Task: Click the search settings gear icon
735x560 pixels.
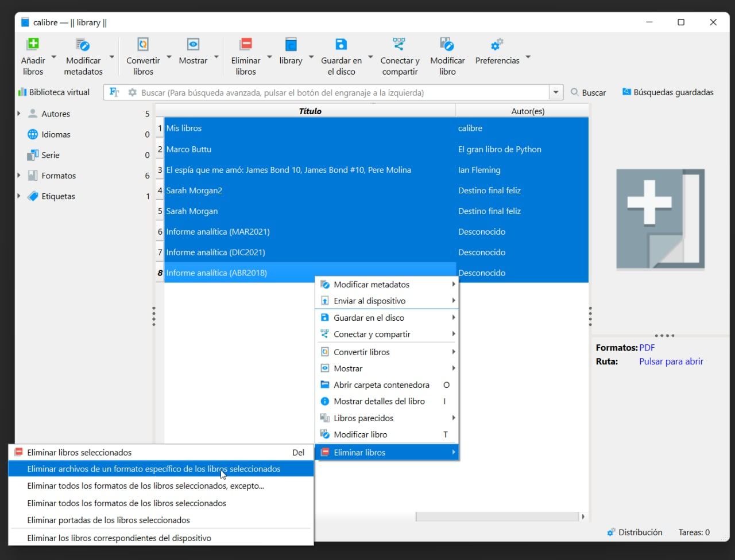Action: click(x=133, y=92)
